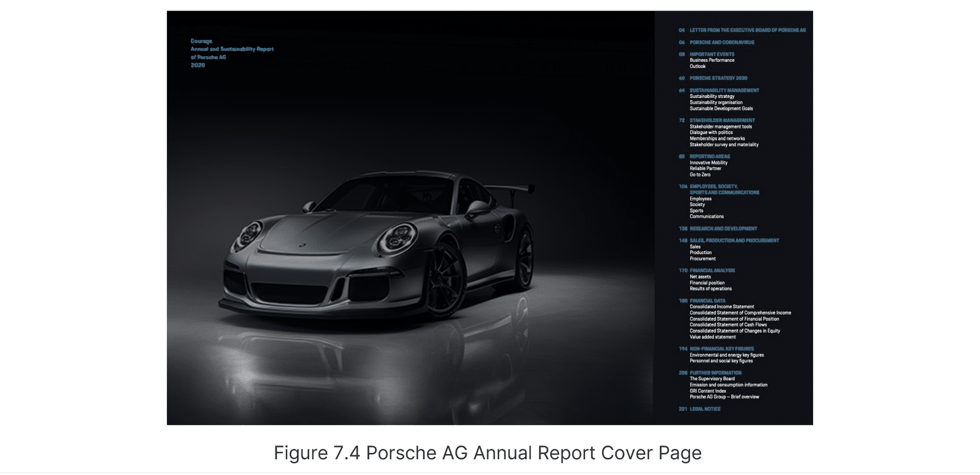Click the 'Procurement' sub-item line
Screen dimensions: 980x475
point(703,259)
